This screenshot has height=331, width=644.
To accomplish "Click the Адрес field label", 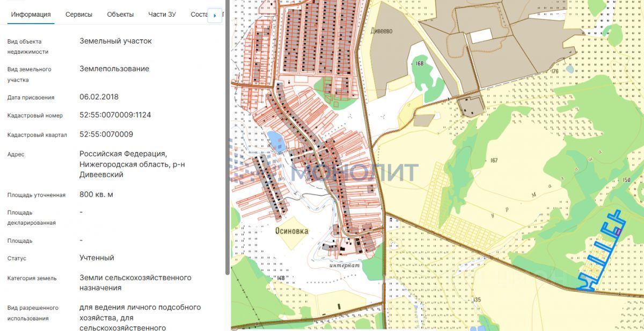I will click(x=16, y=155).
